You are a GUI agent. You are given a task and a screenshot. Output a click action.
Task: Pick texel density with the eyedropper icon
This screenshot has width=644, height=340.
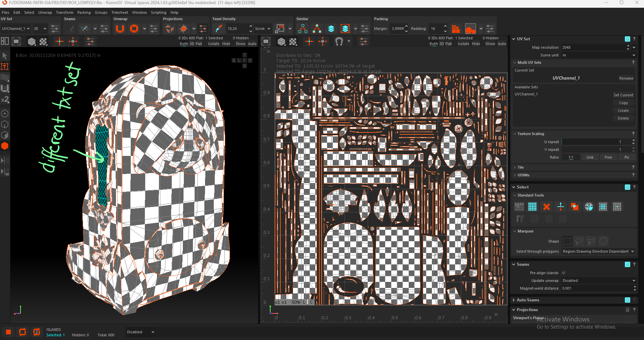click(218, 29)
